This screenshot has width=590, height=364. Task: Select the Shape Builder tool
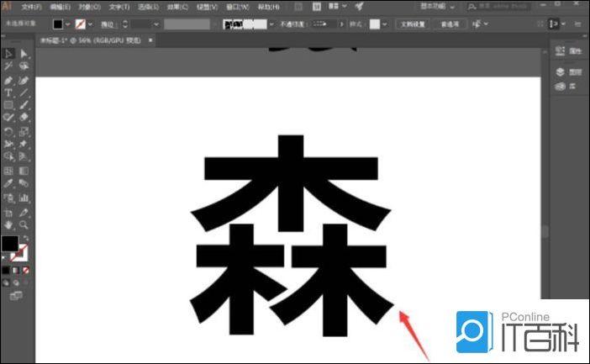(8, 156)
